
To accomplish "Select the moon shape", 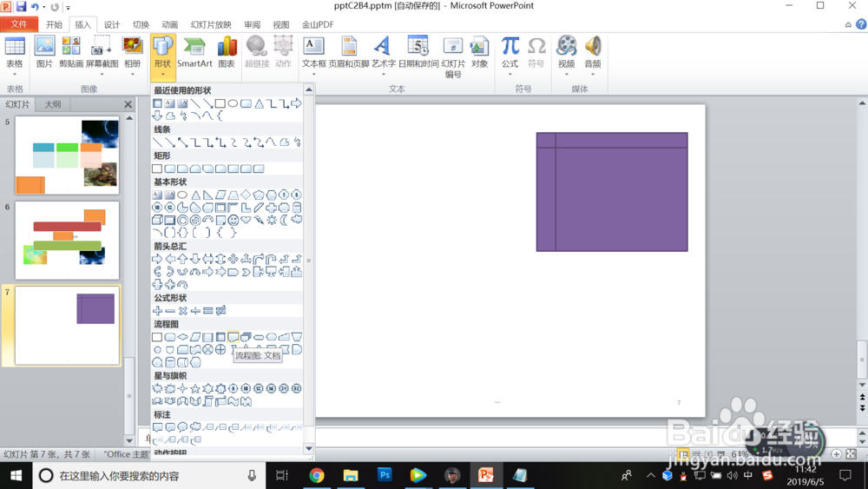I will pos(284,220).
